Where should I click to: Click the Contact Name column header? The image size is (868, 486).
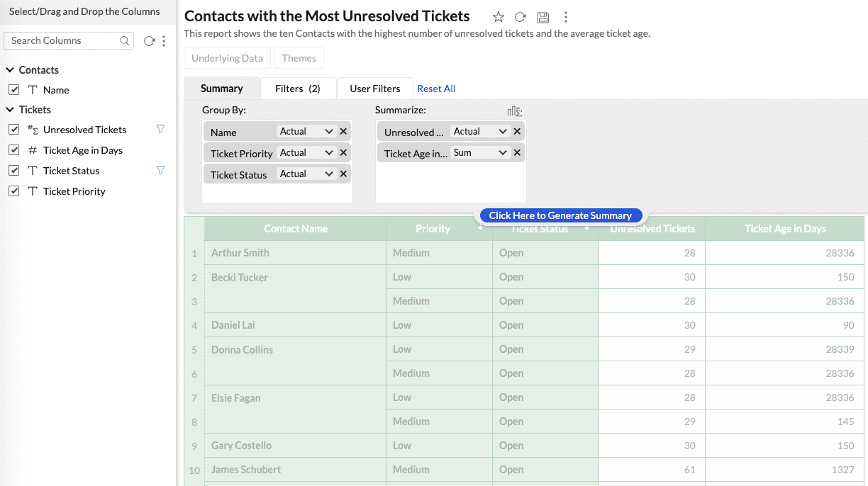[x=296, y=229]
